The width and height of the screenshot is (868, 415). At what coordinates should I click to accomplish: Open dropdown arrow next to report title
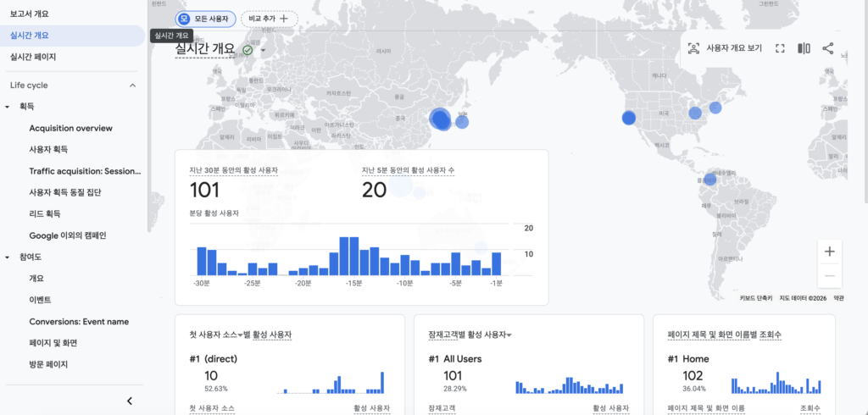[x=263, y=50]
